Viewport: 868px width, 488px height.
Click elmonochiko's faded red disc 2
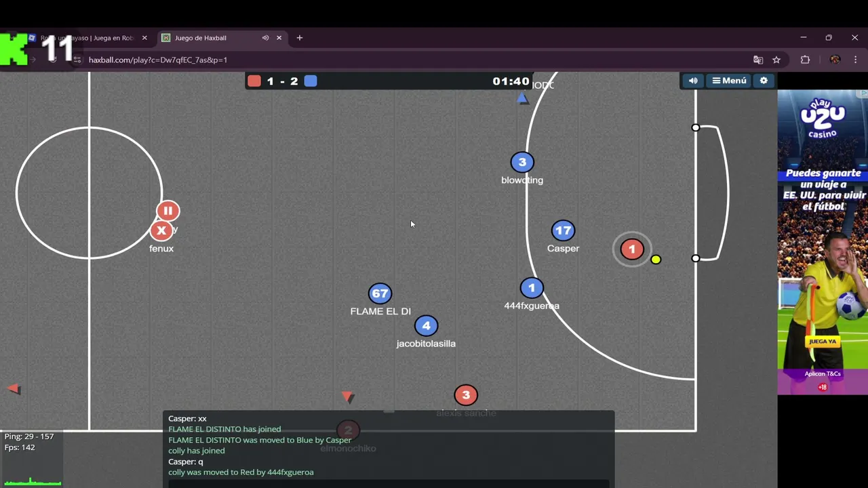[x=348, y=430]
